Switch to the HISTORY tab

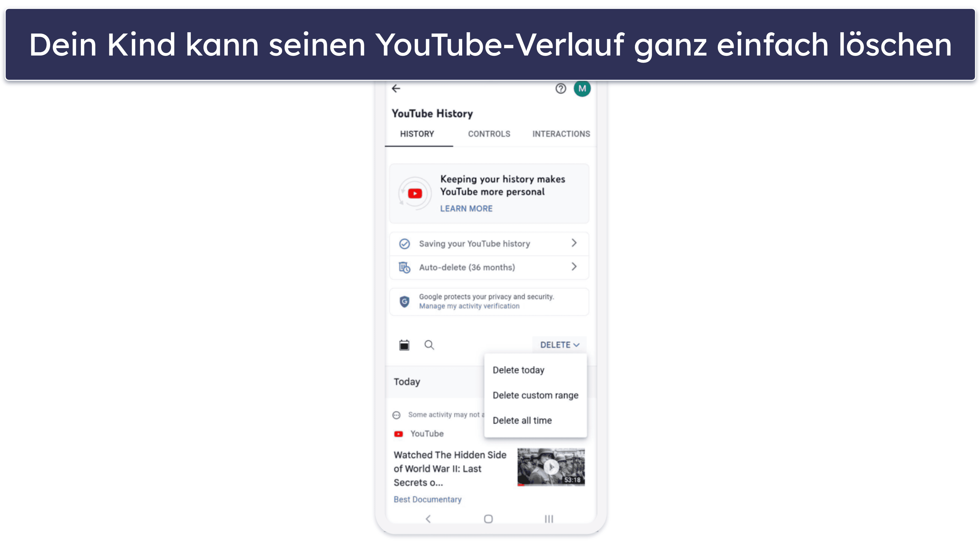417,134
